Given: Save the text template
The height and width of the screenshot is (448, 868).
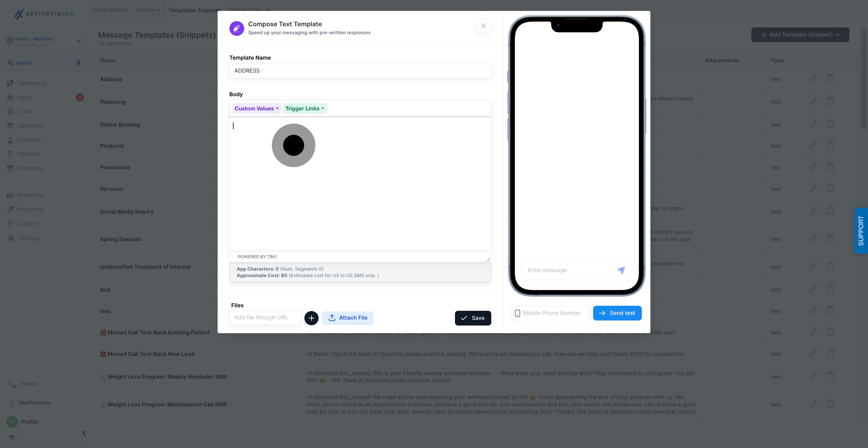Looking at the screenshot, I should [473, 318].
